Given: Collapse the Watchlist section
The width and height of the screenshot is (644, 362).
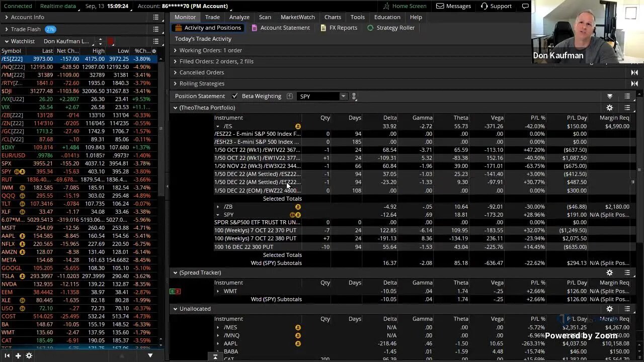Looking at the screenshot, I should coord(7,41).
